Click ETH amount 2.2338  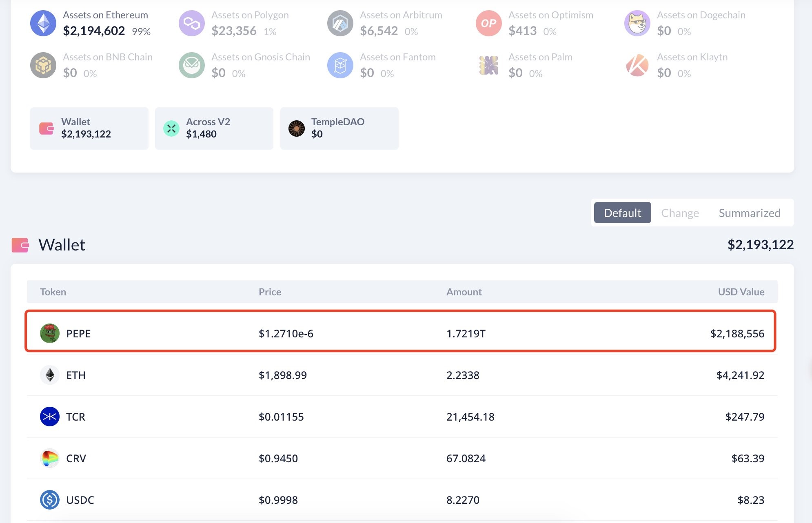pos(463,375)
